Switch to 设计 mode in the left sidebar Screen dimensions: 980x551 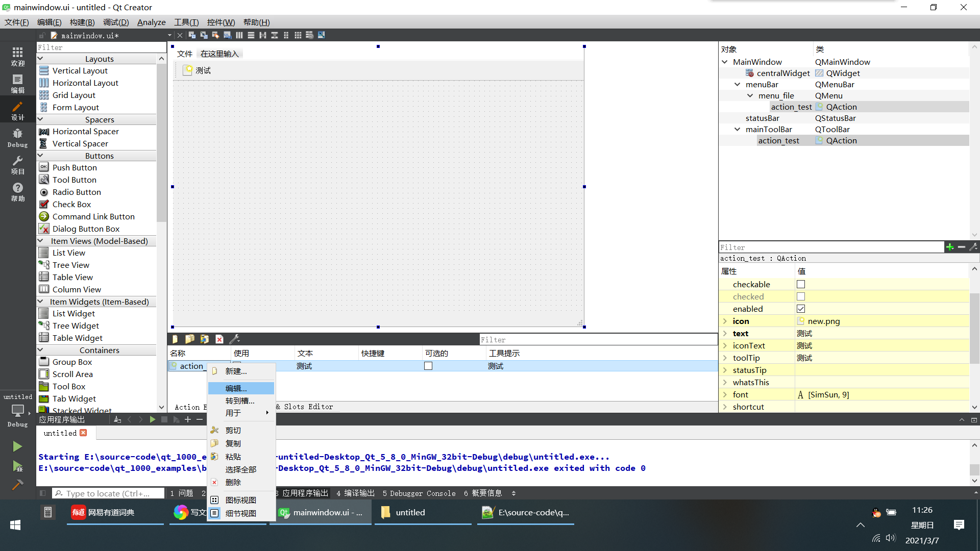17,109
